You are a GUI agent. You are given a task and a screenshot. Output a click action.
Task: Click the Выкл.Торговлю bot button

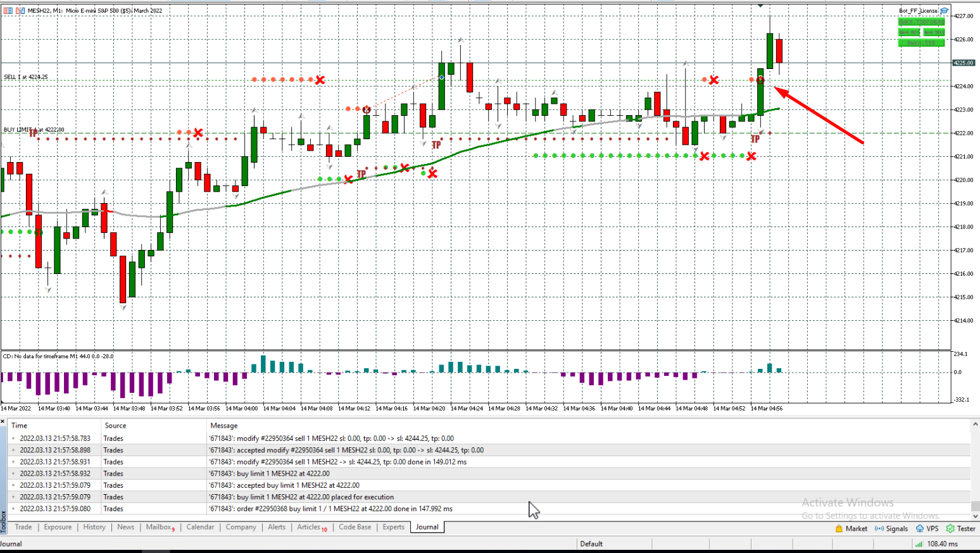[x=921, y=22]
